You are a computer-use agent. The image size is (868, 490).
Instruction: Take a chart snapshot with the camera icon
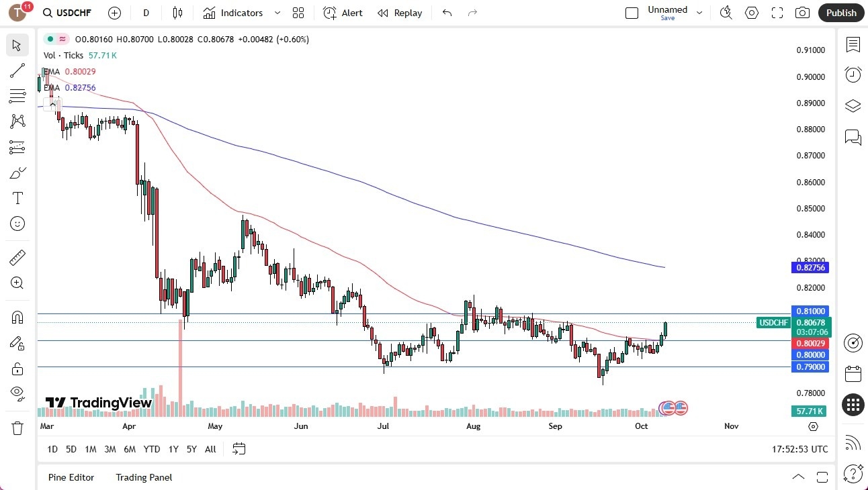[x=801, y=13]
